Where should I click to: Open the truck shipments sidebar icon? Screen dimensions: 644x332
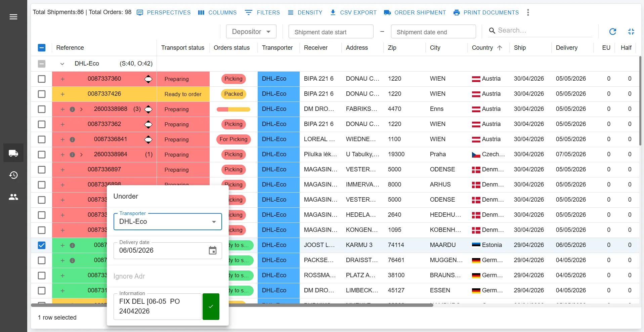[13, 153]
